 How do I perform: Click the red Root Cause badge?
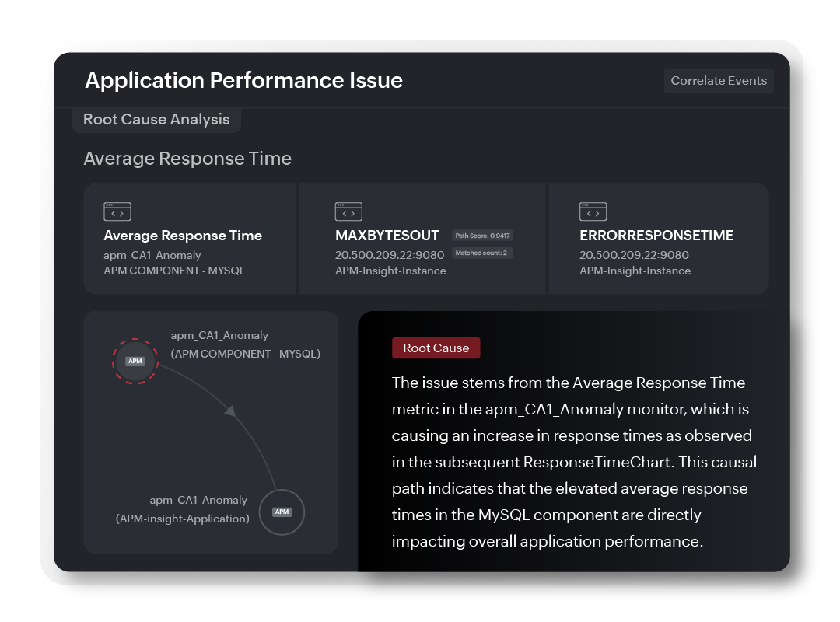(436, 348)
